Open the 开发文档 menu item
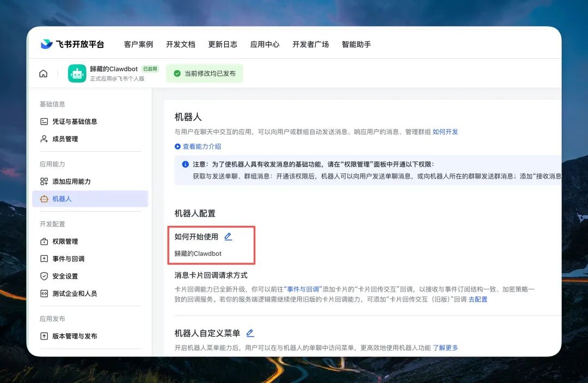 pyautogui.click(x=180, y=45)
